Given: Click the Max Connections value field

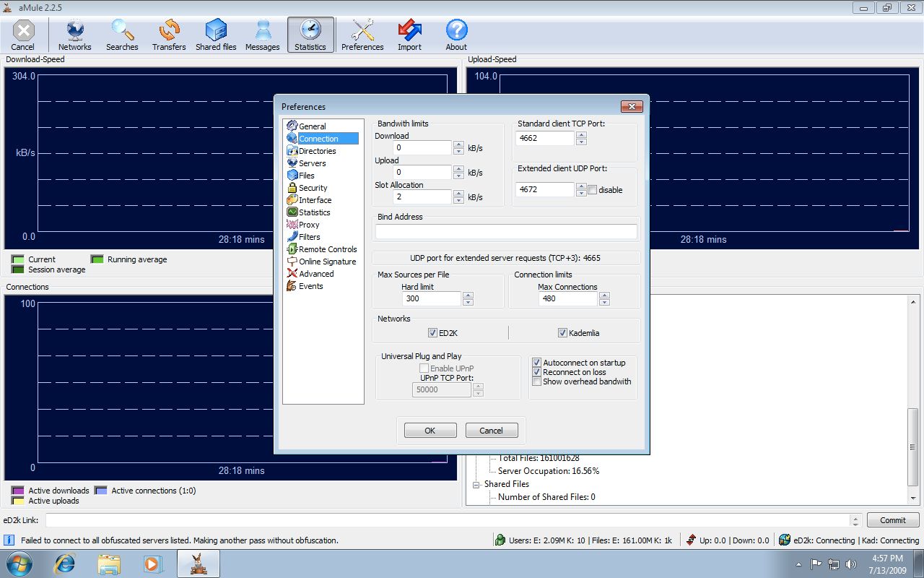Looking at the screenshot, I should pos(568,298).
